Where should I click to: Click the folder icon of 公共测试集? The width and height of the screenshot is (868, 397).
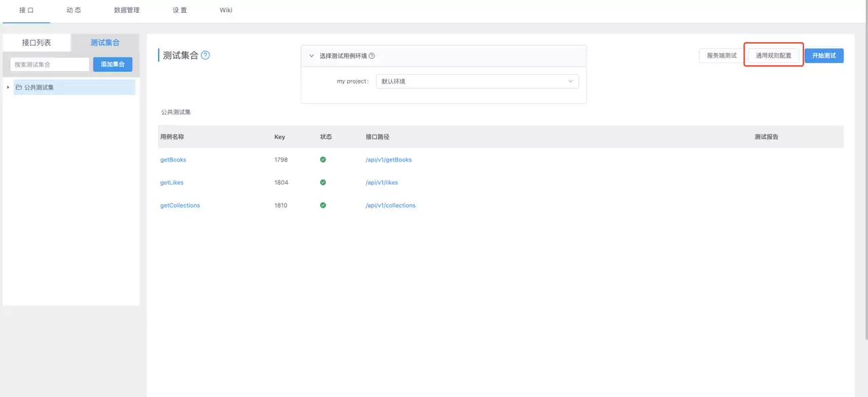coord(19,87)
